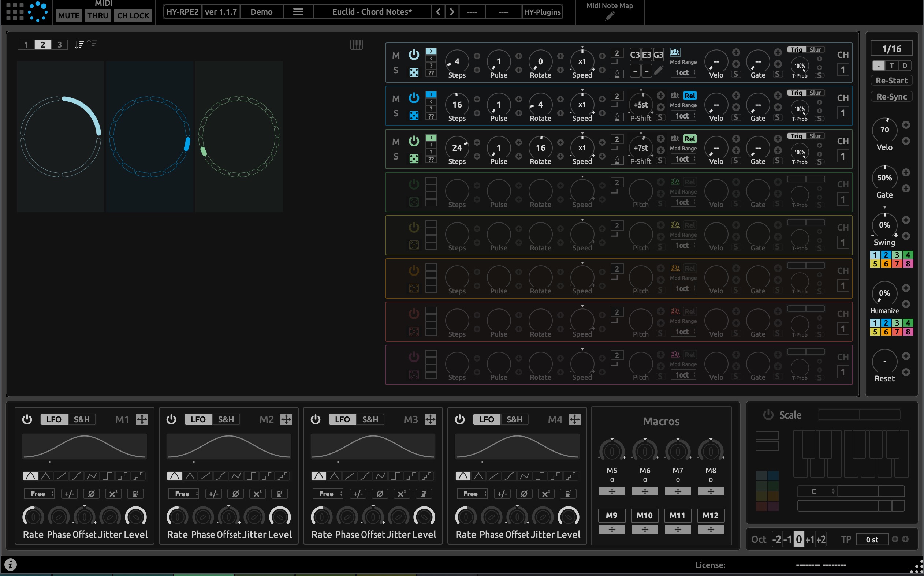The width and height of the screenshot is (924, 576).
Task: Toggle the Scale power button
Action: pos(768,415)
